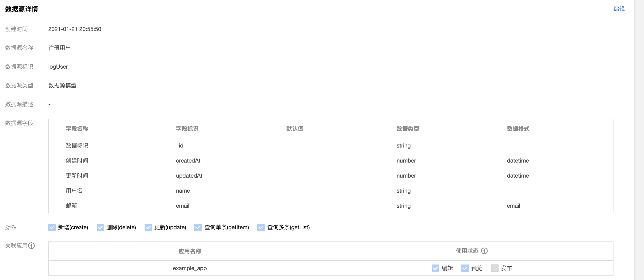Click the 字段名称 column header

click(77, 129)
